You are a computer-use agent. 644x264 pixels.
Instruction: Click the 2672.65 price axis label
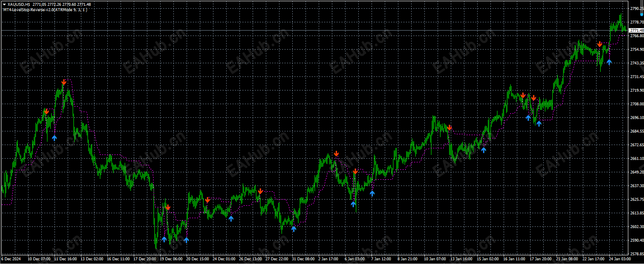coord(636,145)
